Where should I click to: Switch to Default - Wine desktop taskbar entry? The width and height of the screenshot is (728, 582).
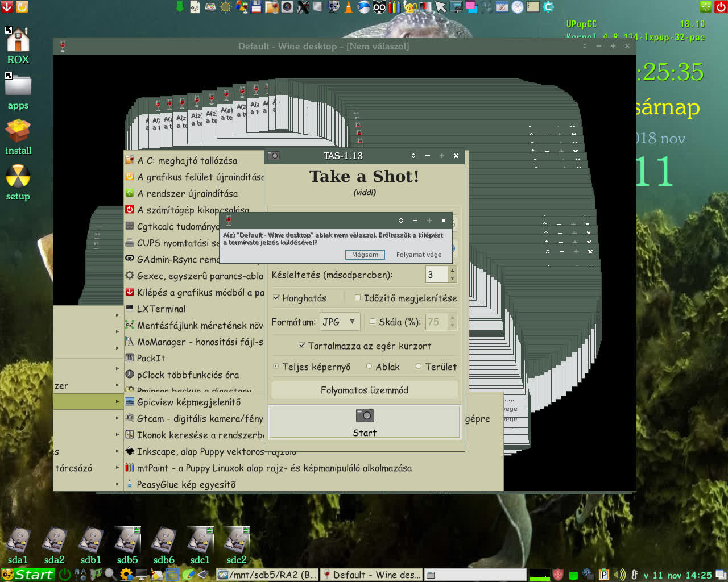(371, 575)
